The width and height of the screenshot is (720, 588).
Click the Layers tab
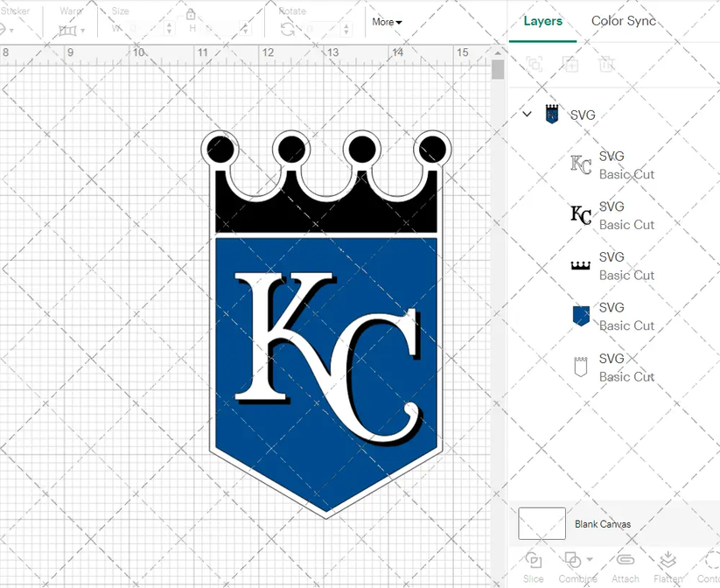[542, 21]
